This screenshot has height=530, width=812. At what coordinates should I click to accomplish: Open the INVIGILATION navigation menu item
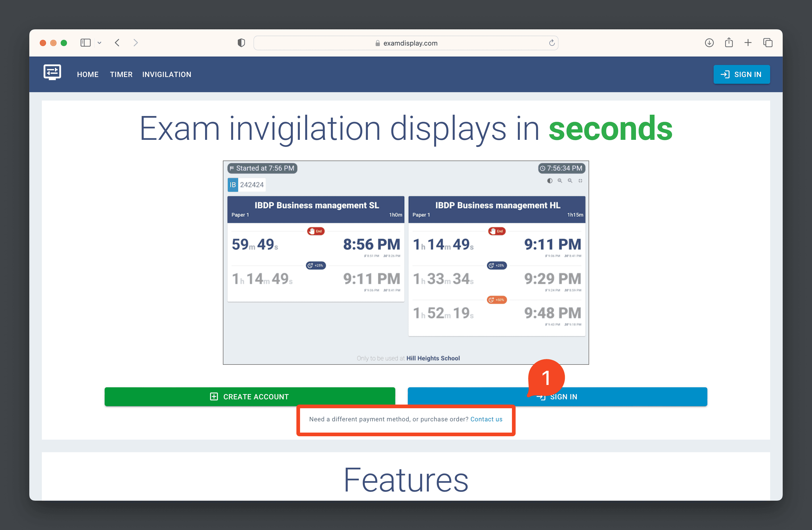(166, 74)
